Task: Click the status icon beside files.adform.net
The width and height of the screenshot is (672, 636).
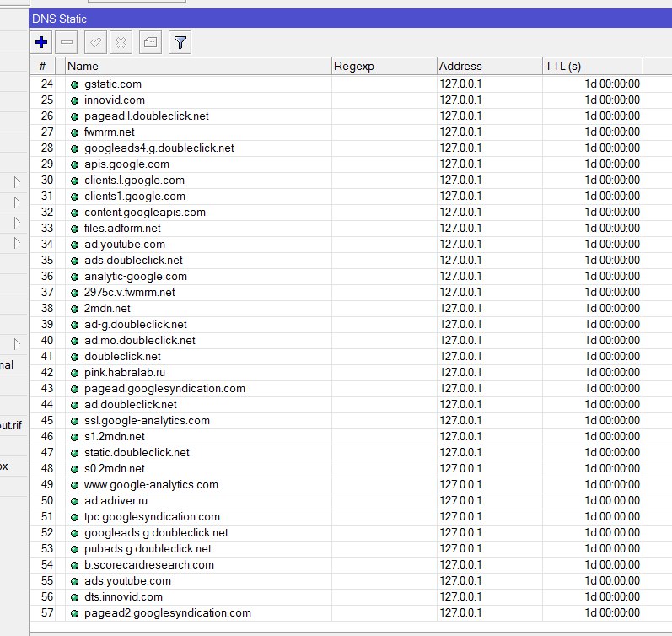Action: (x=74, y=229)
